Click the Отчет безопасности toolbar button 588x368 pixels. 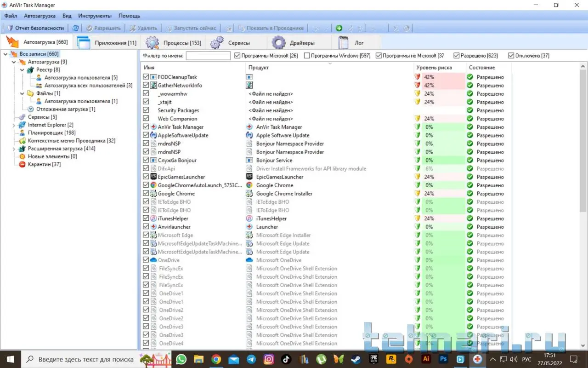[35, 28]
